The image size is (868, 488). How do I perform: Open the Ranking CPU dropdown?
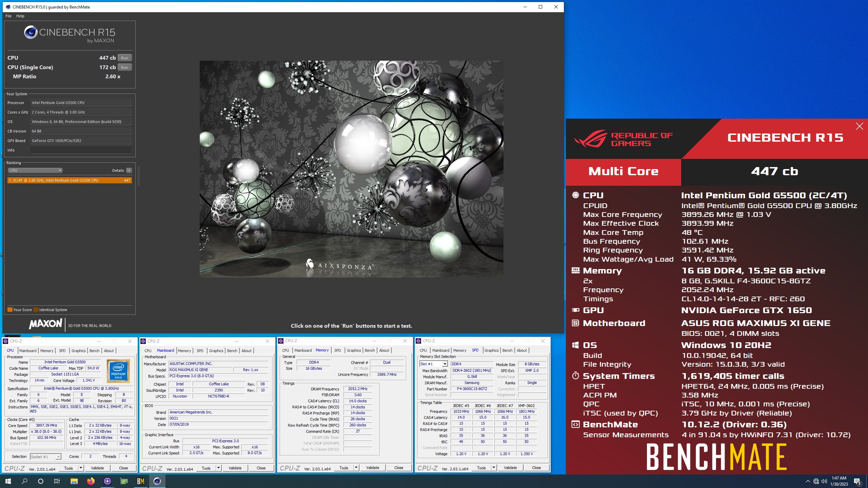(x=35, y=170)
